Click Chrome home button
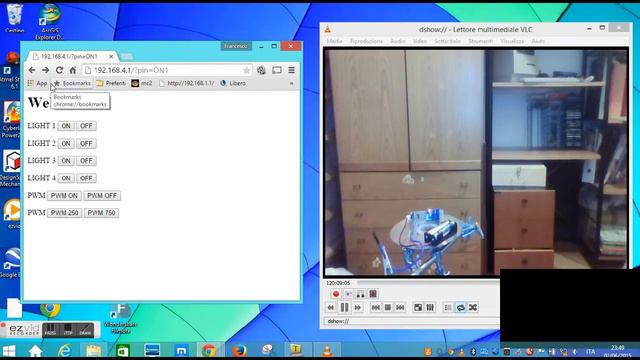 click(73, 70)
